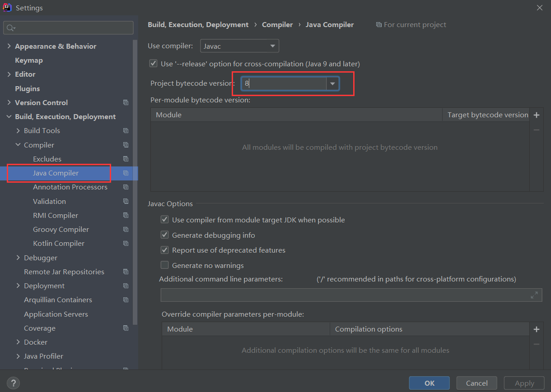Viewport: 551px width, 392px height.
Task: Open Project bytecode version dropdown arrow
Action: tap(333, 83)
